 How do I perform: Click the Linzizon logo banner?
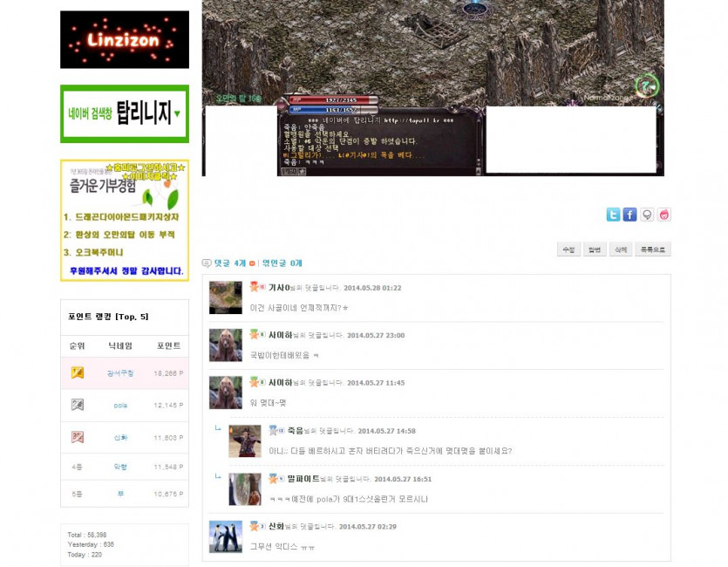125,39
